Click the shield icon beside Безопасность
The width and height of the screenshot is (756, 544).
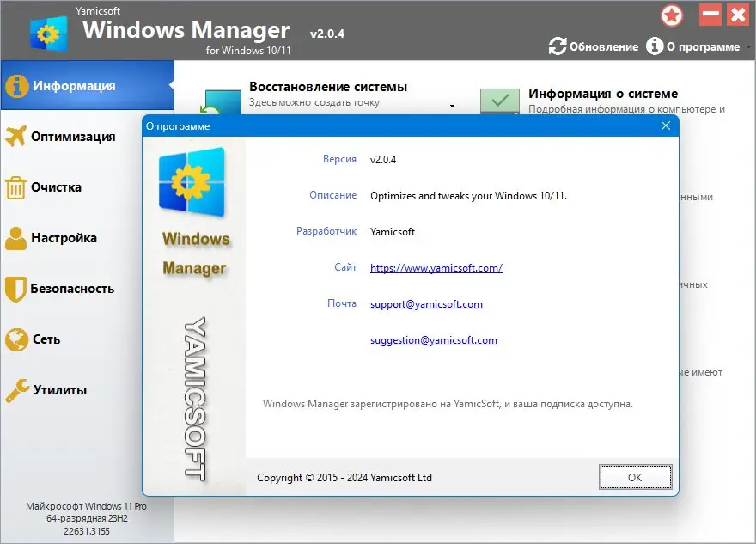click(x=15, y=289)
